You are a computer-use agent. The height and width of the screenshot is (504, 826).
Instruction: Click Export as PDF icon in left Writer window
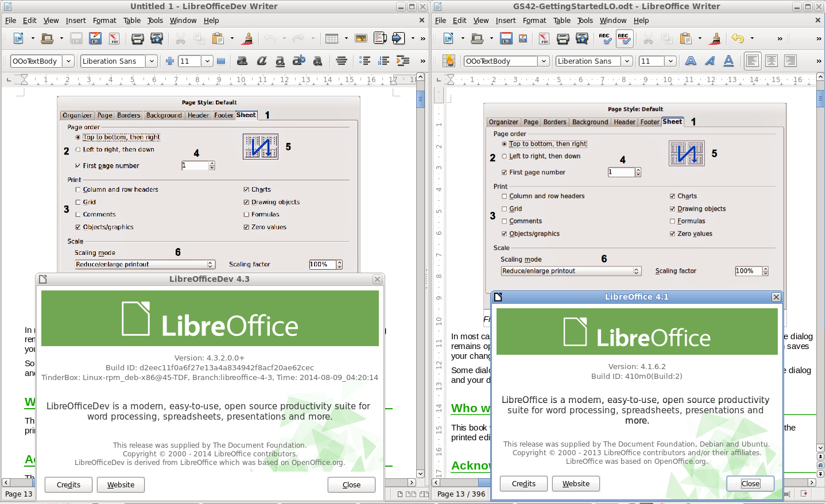[114, 38]
